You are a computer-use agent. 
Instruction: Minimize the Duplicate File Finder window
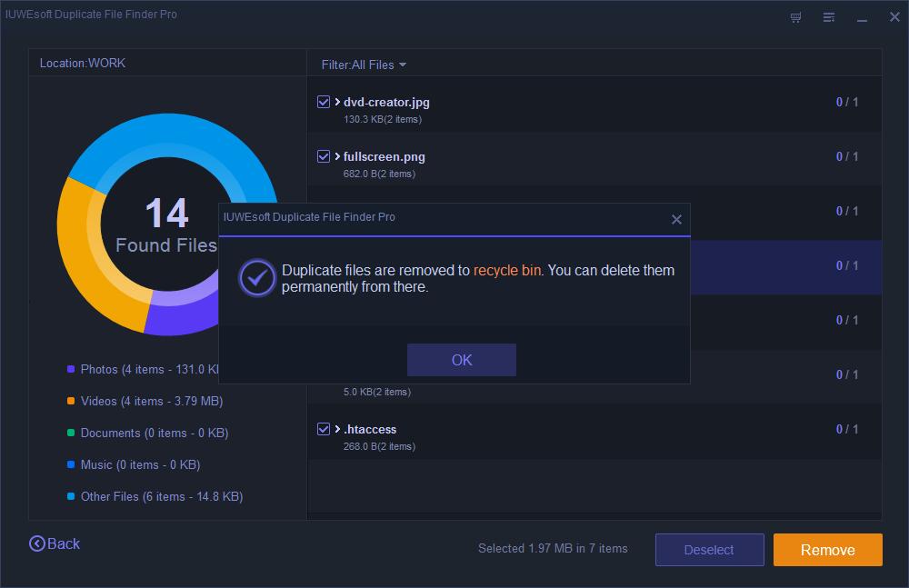860,17
